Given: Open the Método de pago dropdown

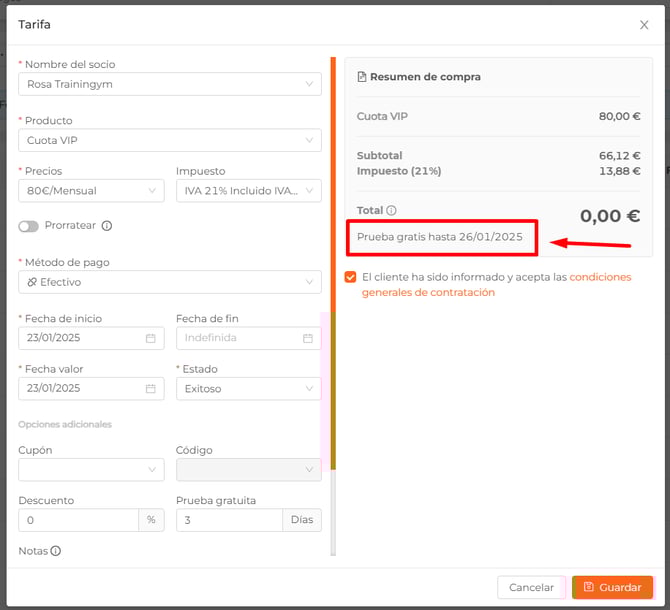Looking at the screenshot, I should coord(170,282).
